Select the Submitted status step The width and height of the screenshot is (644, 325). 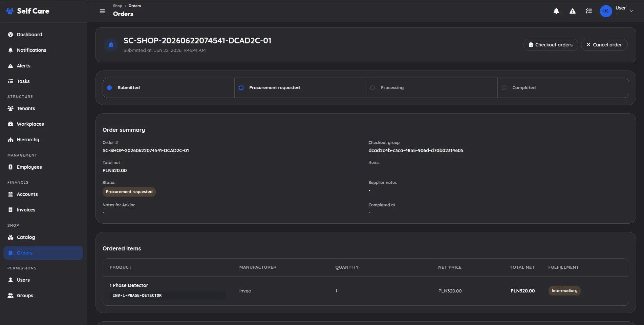[x=169, y=88]
